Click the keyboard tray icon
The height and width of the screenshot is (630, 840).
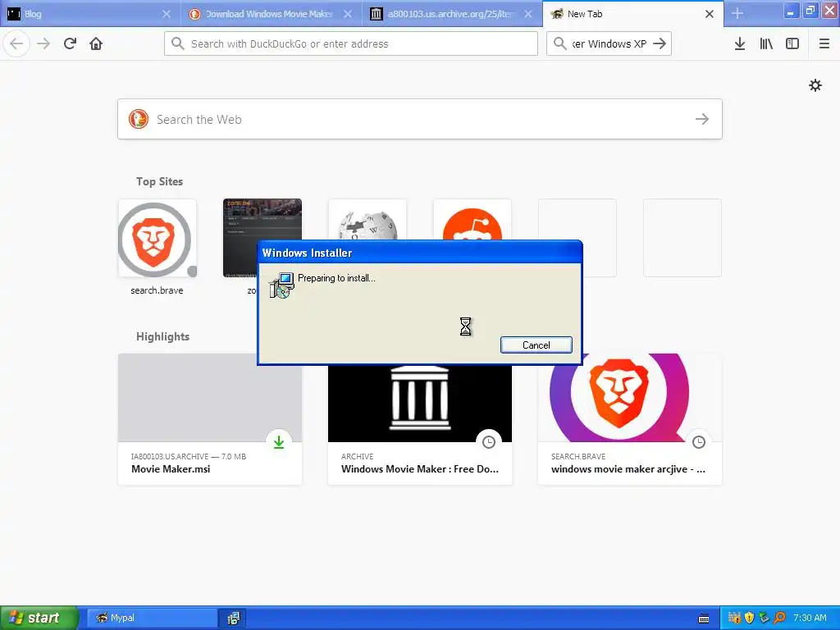point(703,619)
